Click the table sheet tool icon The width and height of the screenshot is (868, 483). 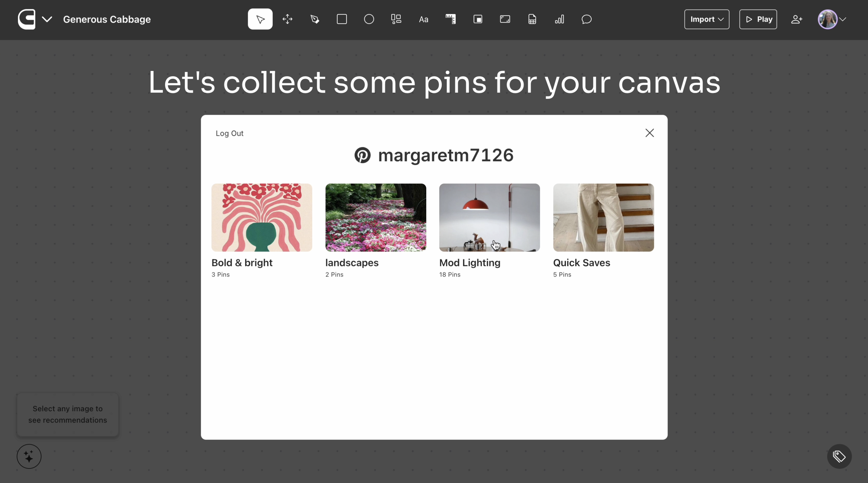(x=532, y=19)
